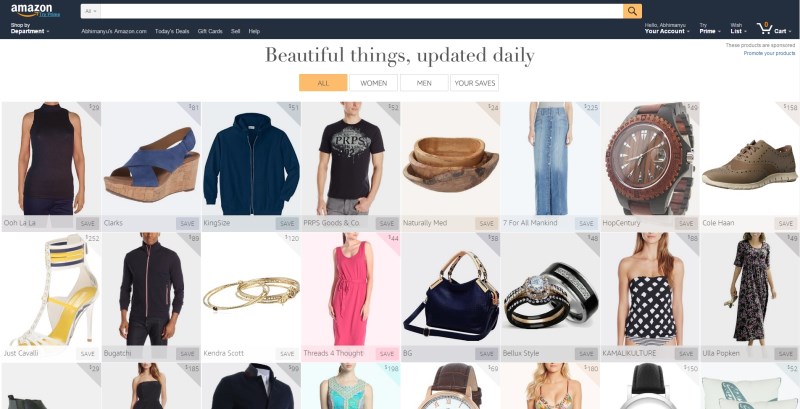Expand the Shop by Department menu

(30, 28)
